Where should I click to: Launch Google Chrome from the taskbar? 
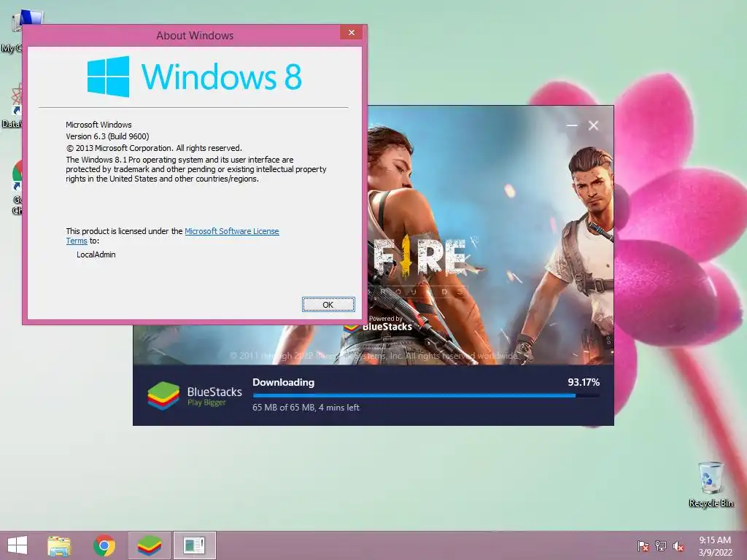point(104,545)
